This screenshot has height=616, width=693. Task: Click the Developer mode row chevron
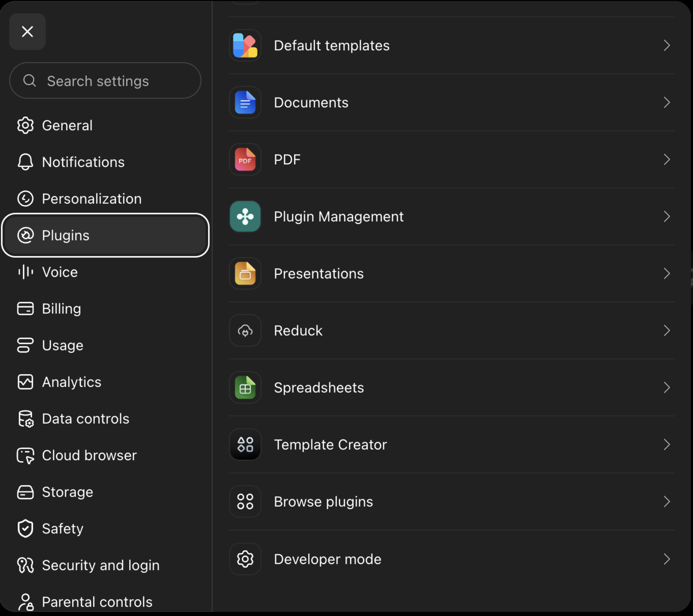coord(667,559)
